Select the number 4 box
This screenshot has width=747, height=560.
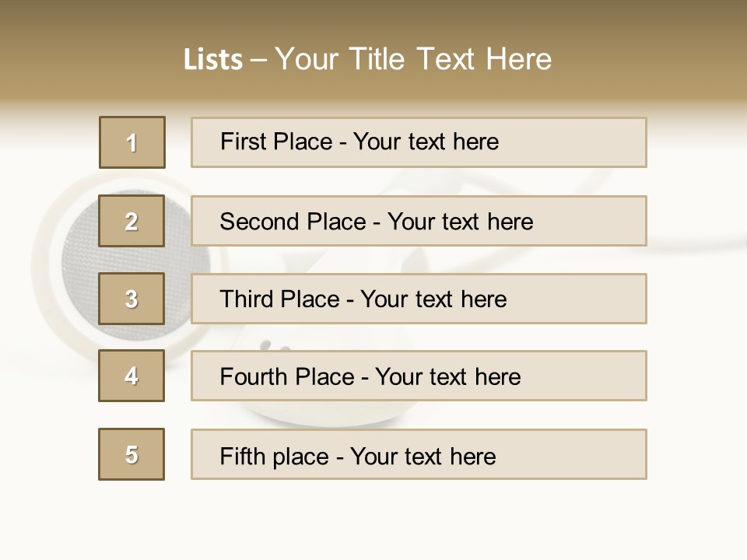coord(132,376)
